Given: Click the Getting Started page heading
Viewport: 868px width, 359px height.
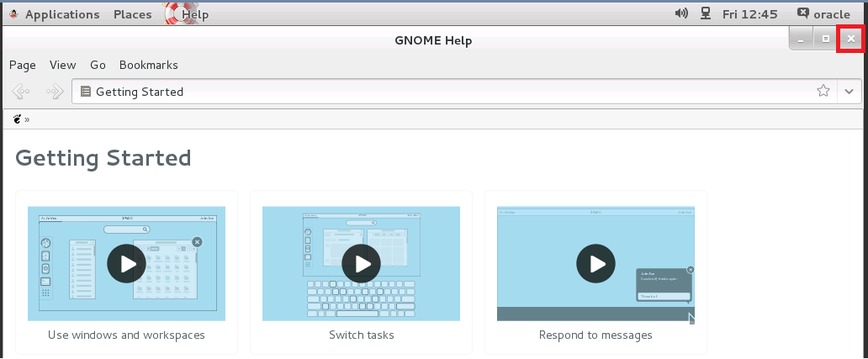Looking at the screenshot, I should pos(103,158).
